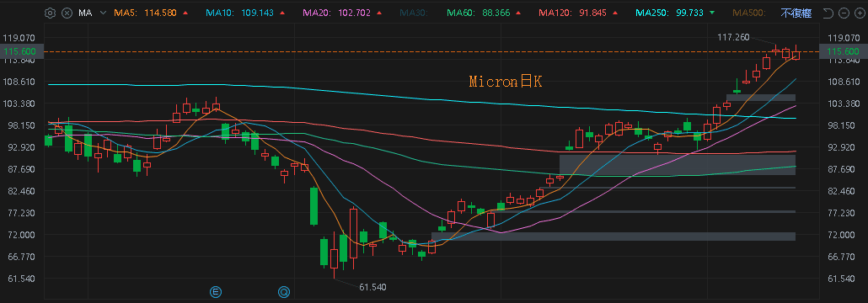The image size is (868, 303).
Task: Click the Q event marker on the time axis
Action: pos(284,291)
